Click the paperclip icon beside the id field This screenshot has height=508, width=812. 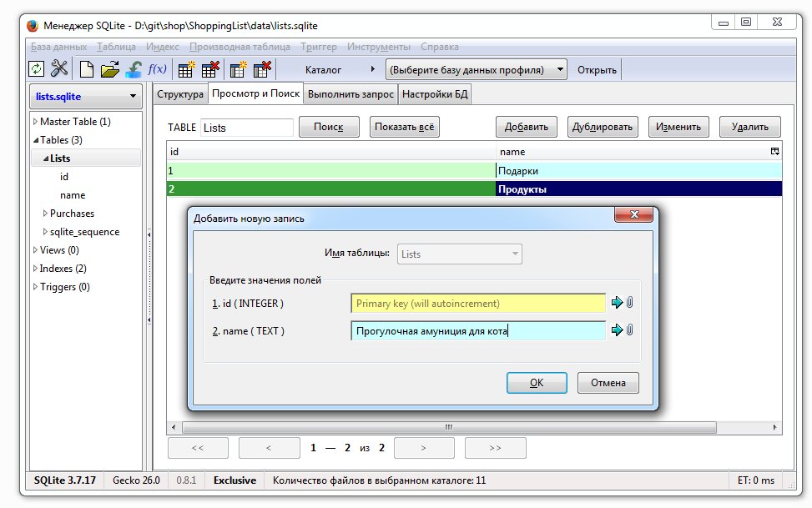(630, 303)
